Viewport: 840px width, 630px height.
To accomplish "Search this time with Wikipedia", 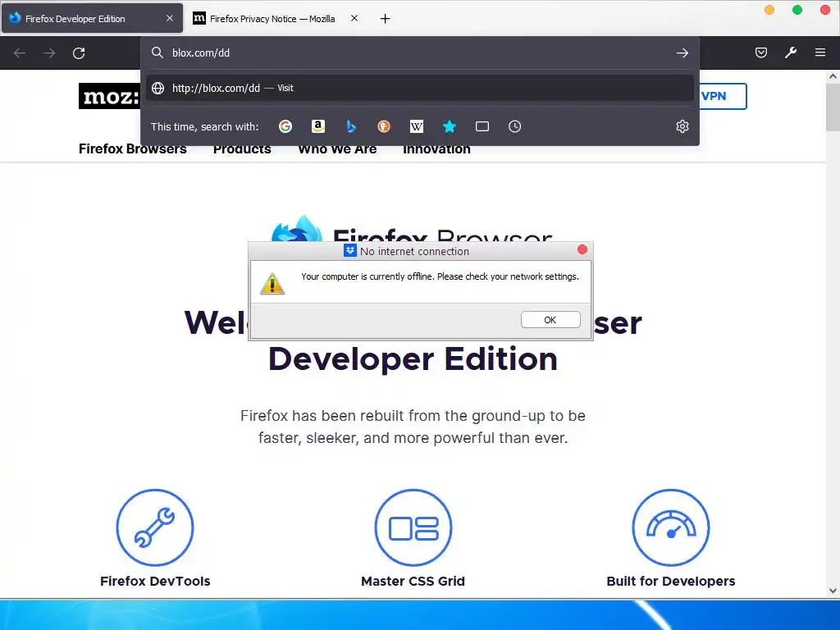I will coord(416,126).
